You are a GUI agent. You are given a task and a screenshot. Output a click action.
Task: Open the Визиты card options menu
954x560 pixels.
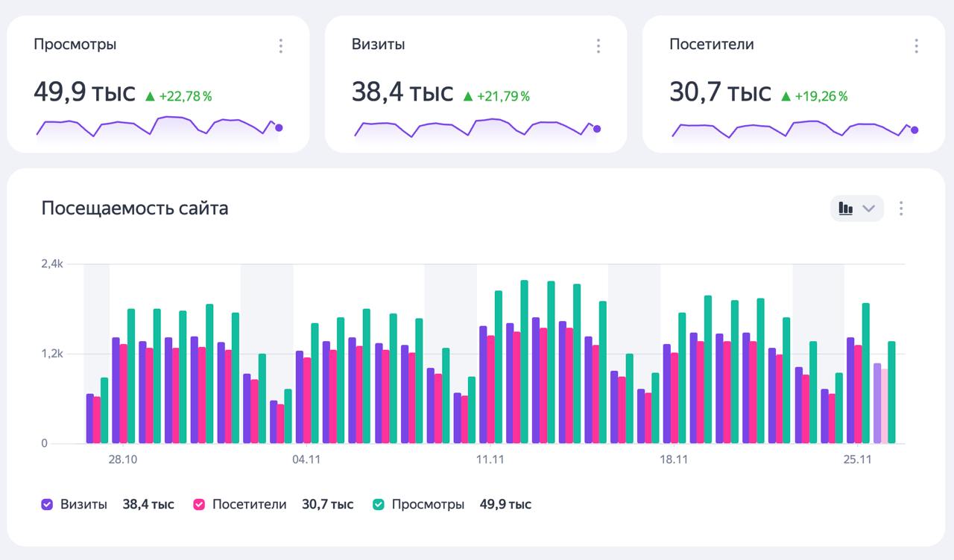(x=598, y=46)
